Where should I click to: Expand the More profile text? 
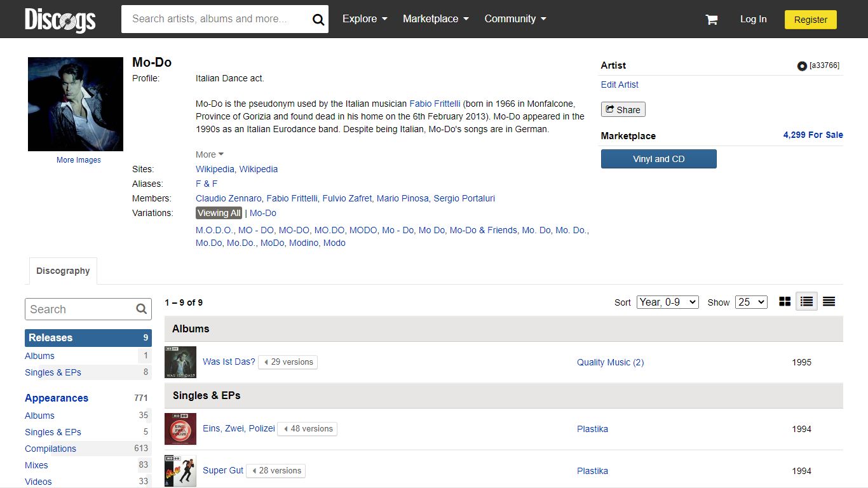[210, 154]
